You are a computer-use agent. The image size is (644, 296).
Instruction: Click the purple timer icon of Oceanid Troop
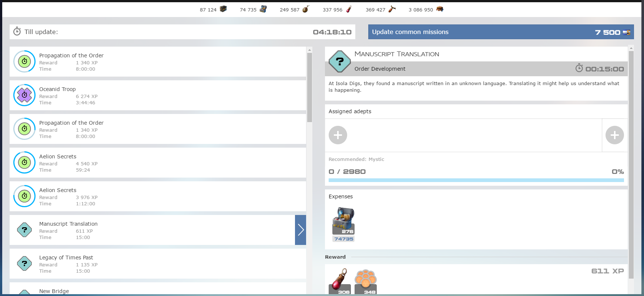click(x=24, y=95)
